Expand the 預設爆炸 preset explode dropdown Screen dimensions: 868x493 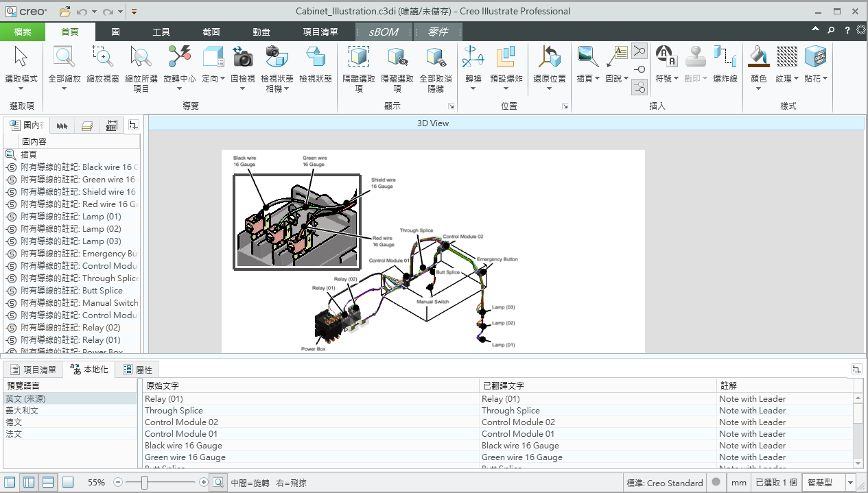[506, 88]
